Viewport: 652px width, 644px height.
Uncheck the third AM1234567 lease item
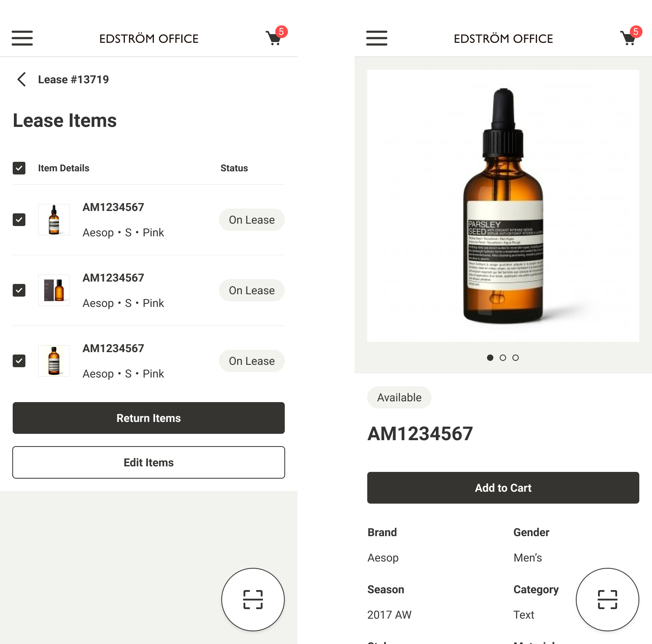click(x=19, y=361)
